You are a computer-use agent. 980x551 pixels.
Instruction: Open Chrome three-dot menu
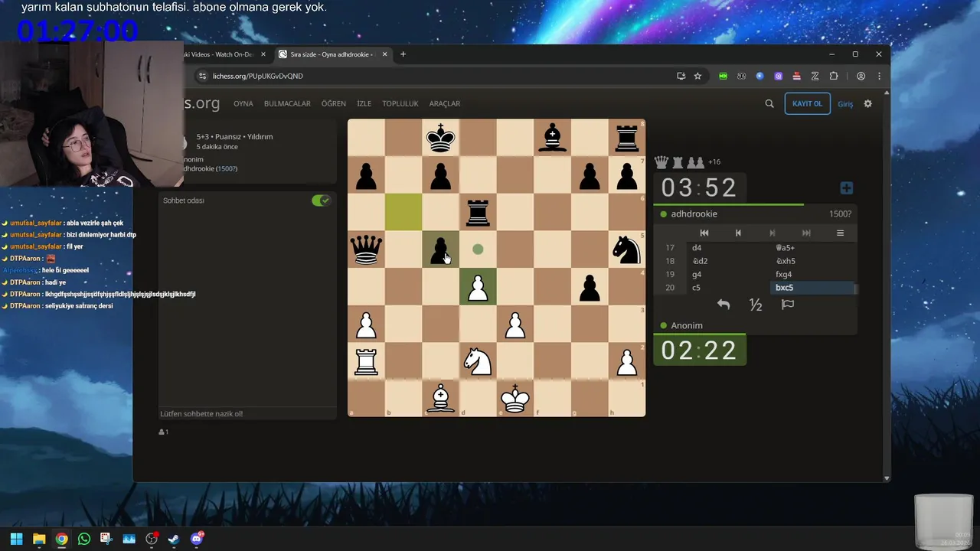click(879, 76)
